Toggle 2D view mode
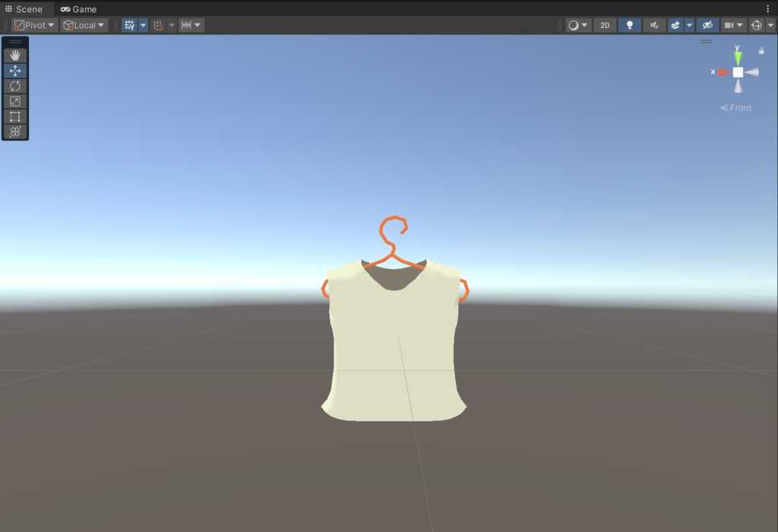 click(x=605, y=25)
